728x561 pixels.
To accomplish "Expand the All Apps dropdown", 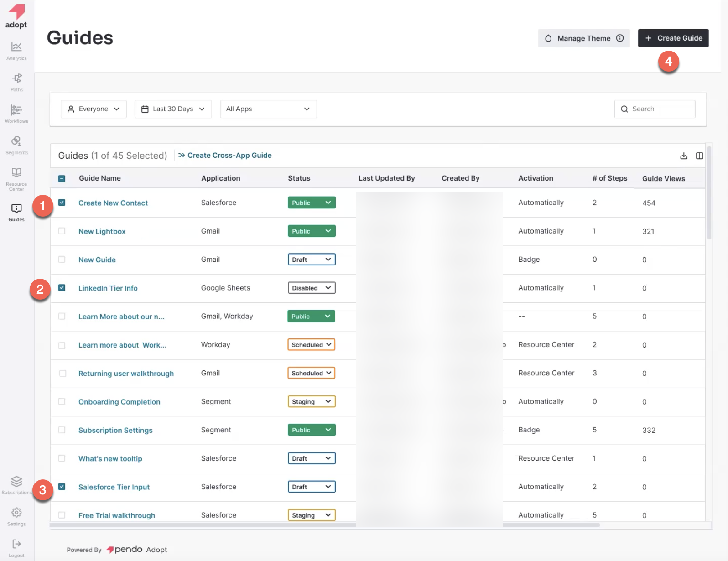I will click(268, 109).
